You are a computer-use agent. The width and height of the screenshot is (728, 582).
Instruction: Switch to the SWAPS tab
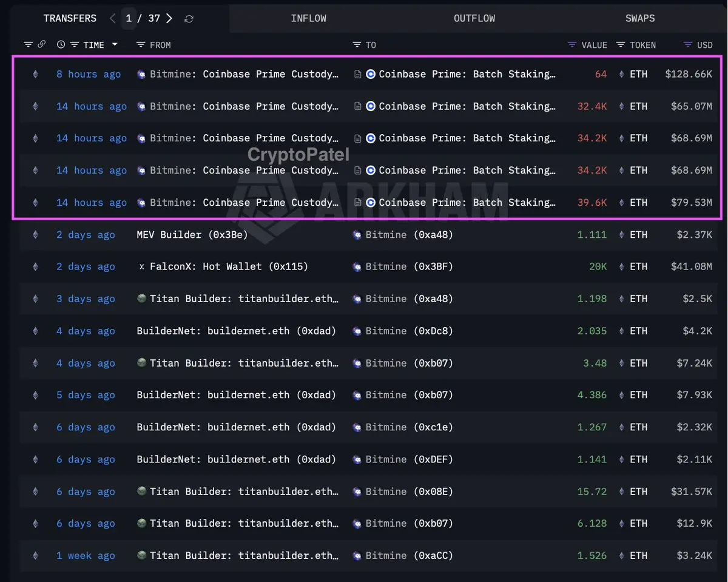pos(640,18)
